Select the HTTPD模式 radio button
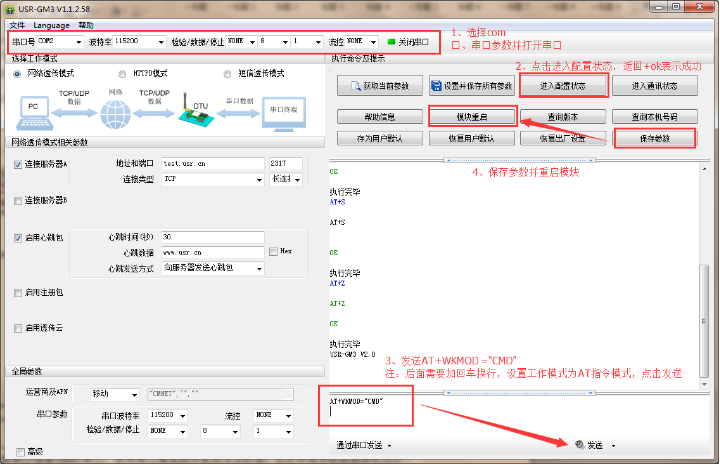The image size is (720, 465). tap(123, 73)
